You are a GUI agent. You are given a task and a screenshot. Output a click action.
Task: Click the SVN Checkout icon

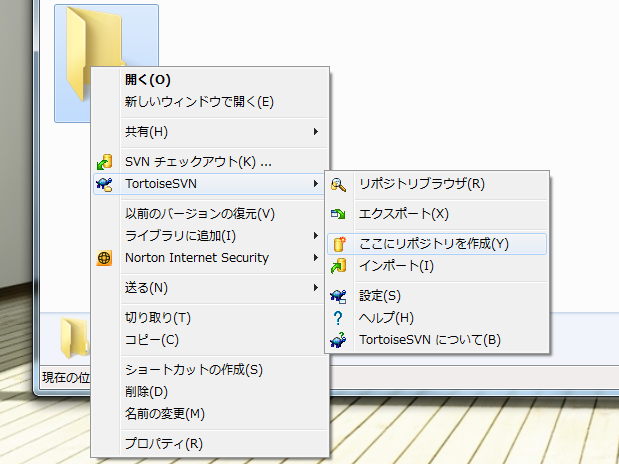pyautogui.click(x=105, y=162)
